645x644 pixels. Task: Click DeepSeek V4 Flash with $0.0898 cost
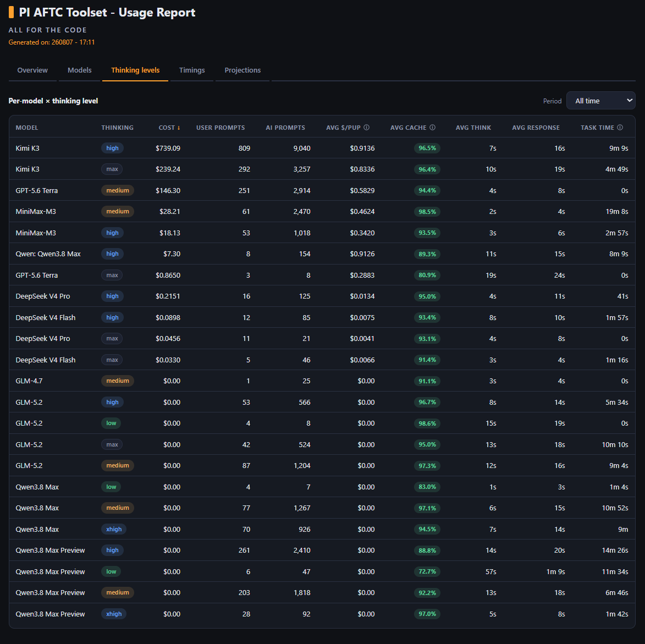pyautogui.click(x=46, y=318)
